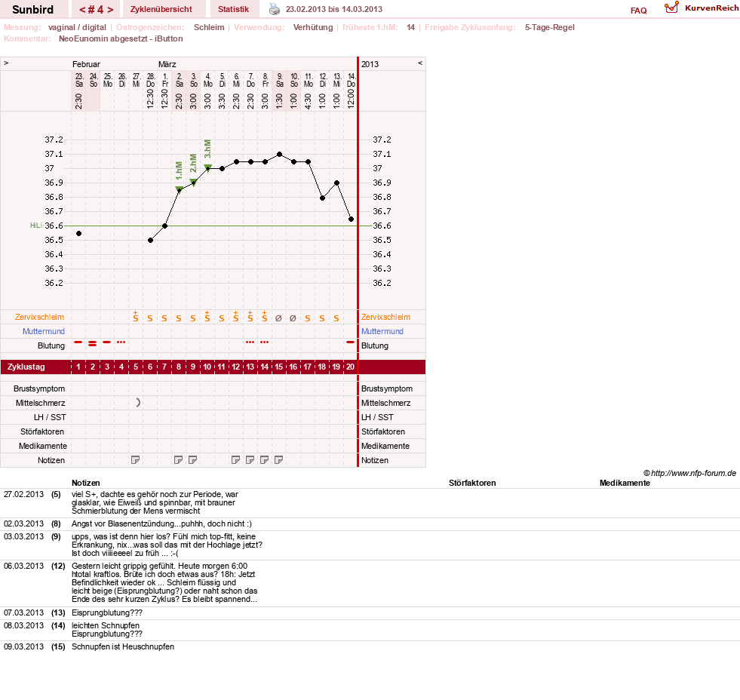
Task: Click the spotting dots on cycle day 14
Action: pos(264,342)
